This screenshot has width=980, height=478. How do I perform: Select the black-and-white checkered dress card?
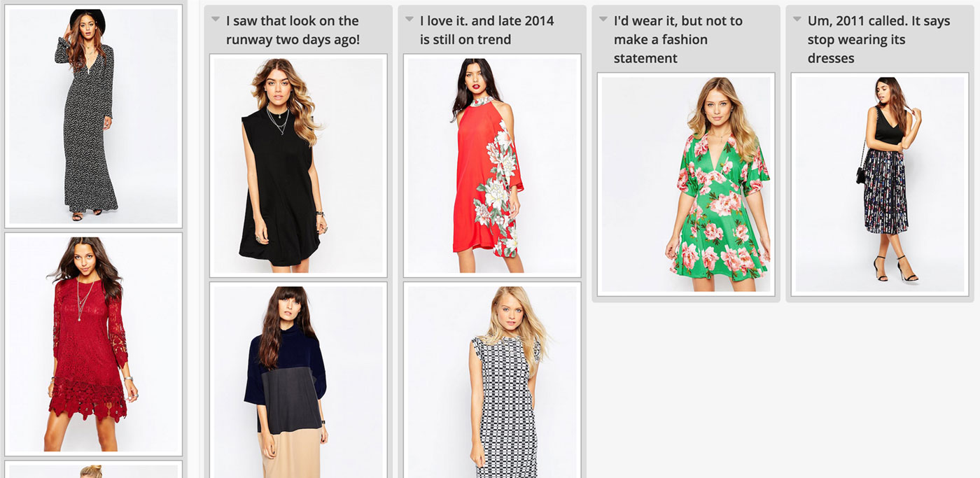492,380
